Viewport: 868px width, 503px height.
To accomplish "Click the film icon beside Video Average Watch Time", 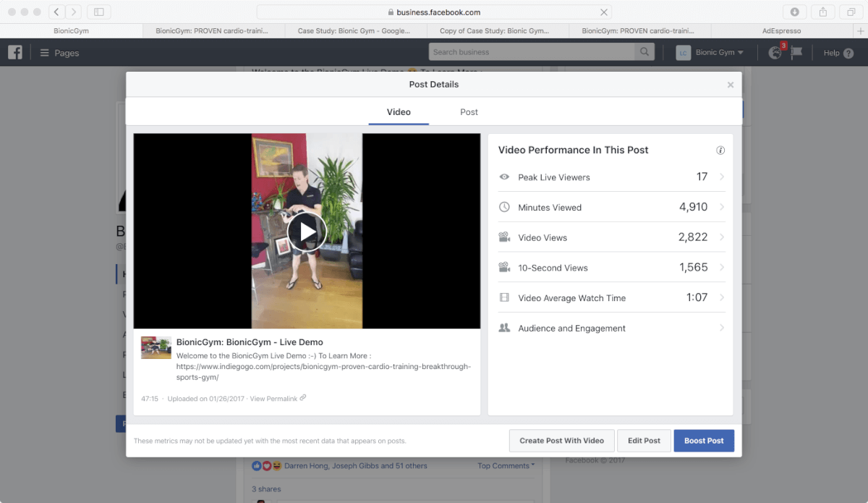I will click(x=504, y=298).
